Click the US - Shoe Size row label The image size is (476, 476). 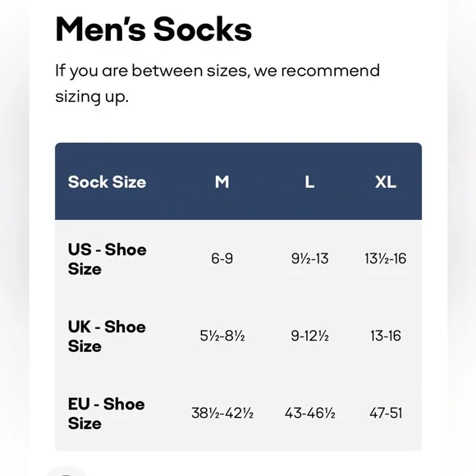107,259
